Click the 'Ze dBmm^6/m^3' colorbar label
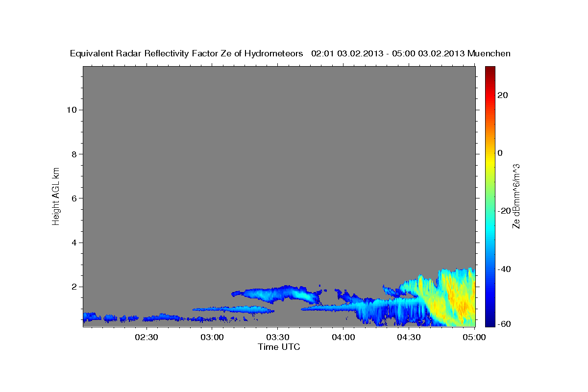 coord(515,196)
